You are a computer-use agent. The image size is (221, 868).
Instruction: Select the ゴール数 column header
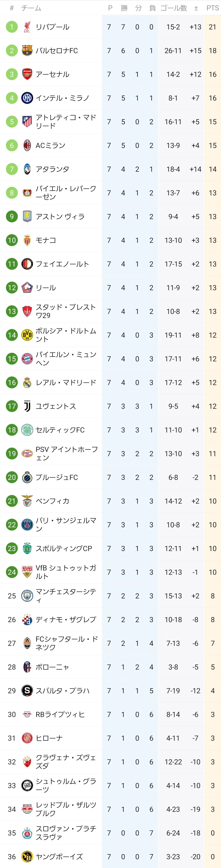click(x=174, y=8)
